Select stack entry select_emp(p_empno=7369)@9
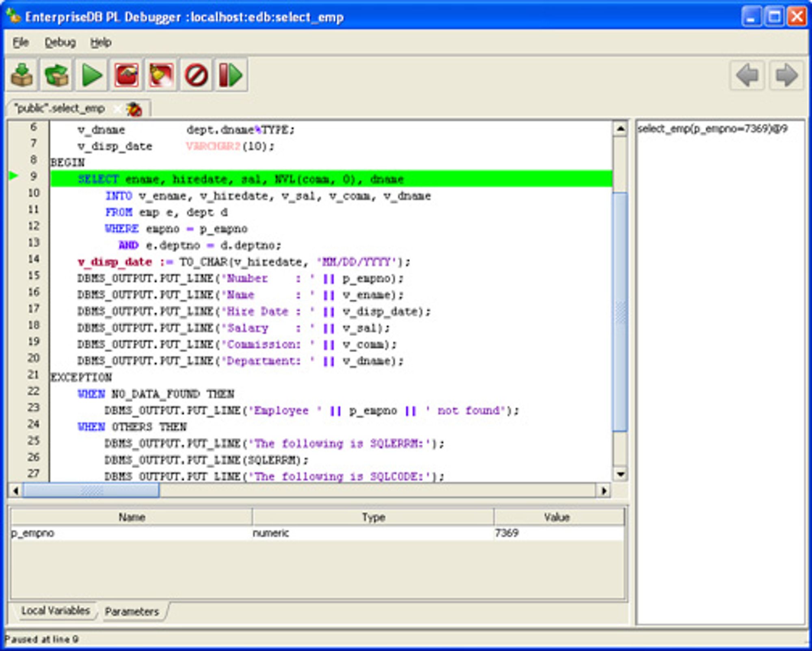The height and width of the screenshot is (651, 812). pos(713,129)
